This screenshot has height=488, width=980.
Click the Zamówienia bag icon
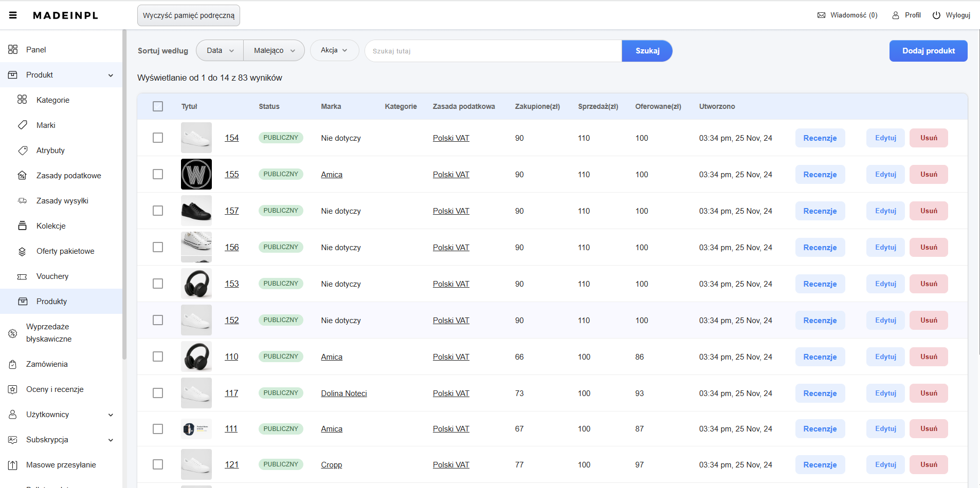coord(13,364)
